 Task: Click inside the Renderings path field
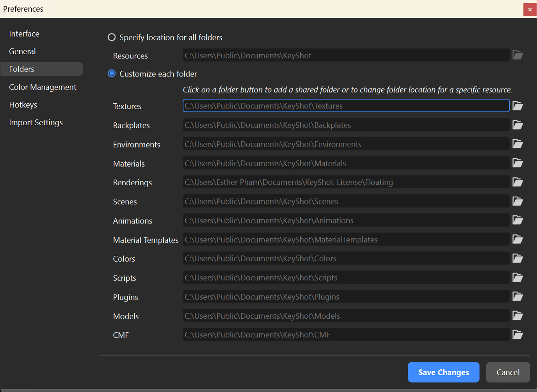(x=346, y=182)
